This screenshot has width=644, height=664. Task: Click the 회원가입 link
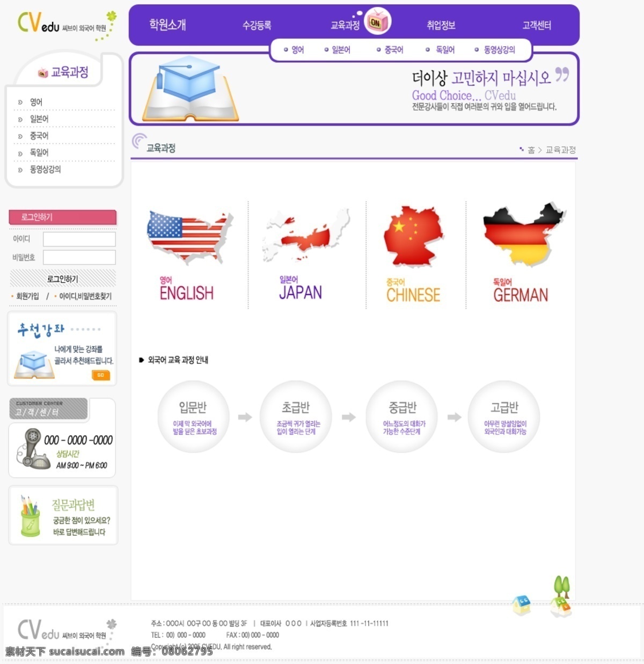coord(27,296)
